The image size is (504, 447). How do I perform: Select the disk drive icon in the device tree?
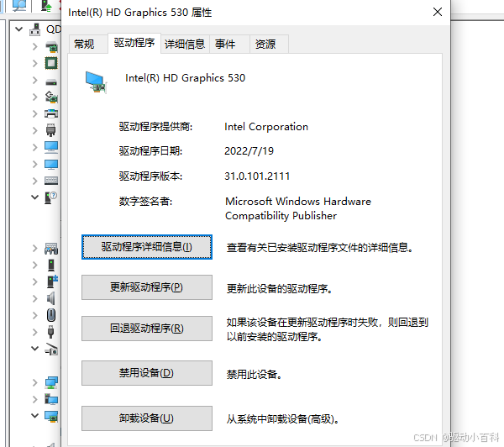(51, 82)
